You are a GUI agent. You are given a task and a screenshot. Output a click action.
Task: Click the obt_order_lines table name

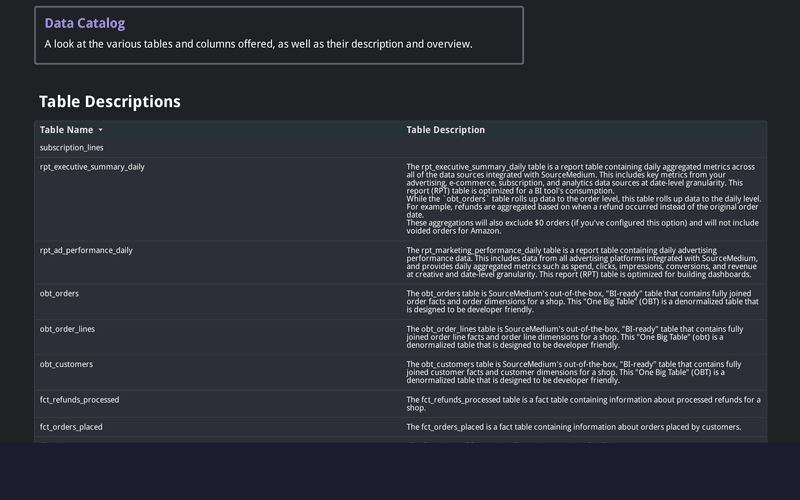67,329
